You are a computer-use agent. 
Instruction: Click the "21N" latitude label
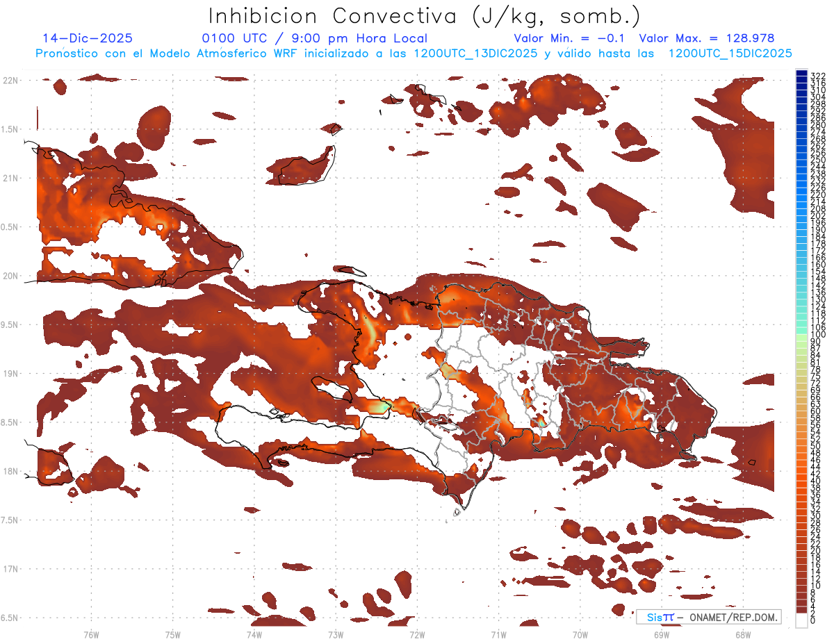point(10,179)
